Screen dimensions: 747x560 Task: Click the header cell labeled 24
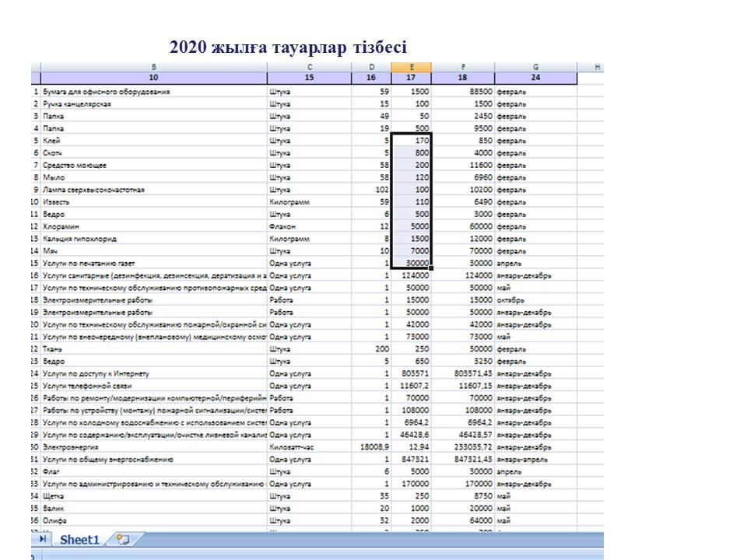[x=535, y=78]
